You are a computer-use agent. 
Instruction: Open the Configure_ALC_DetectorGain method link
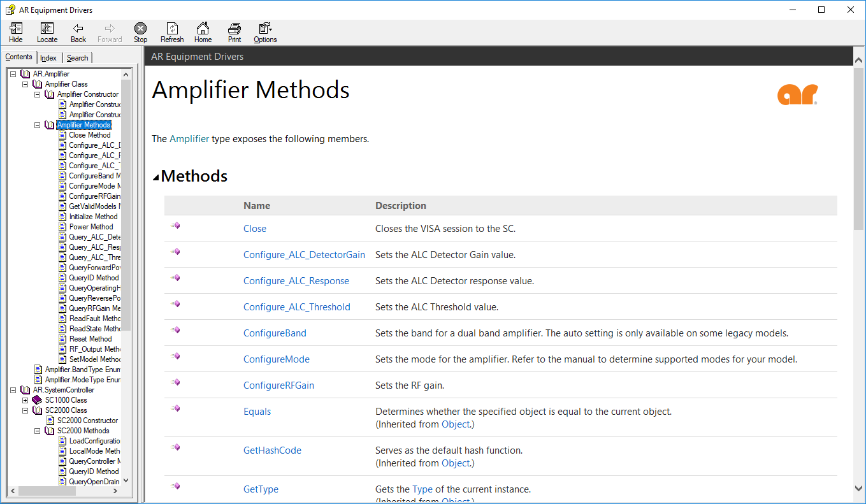tap(304, 255)
